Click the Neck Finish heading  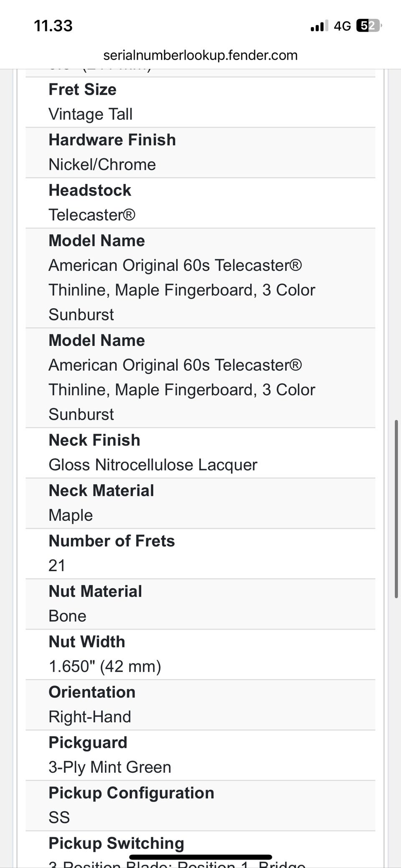coord(94,440)
